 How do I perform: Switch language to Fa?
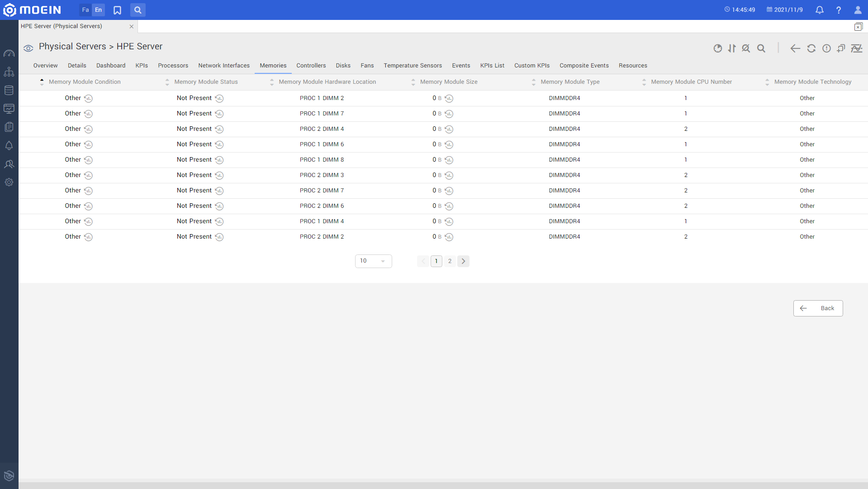click(85, 10)
